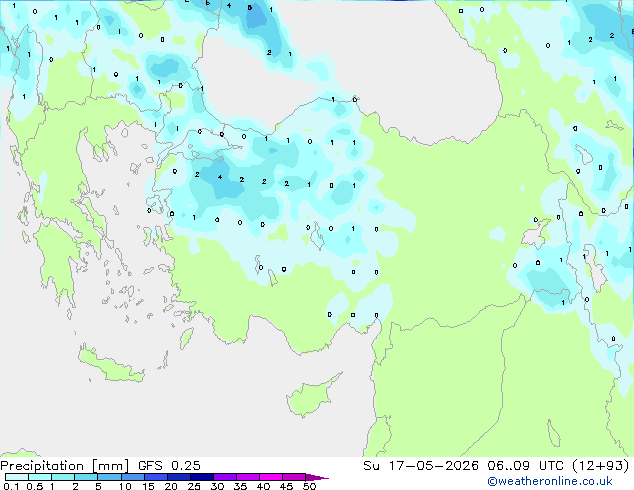Click the legend label '50'
Image resolution: width=634 pixels, height=490 pixels.
309,486
